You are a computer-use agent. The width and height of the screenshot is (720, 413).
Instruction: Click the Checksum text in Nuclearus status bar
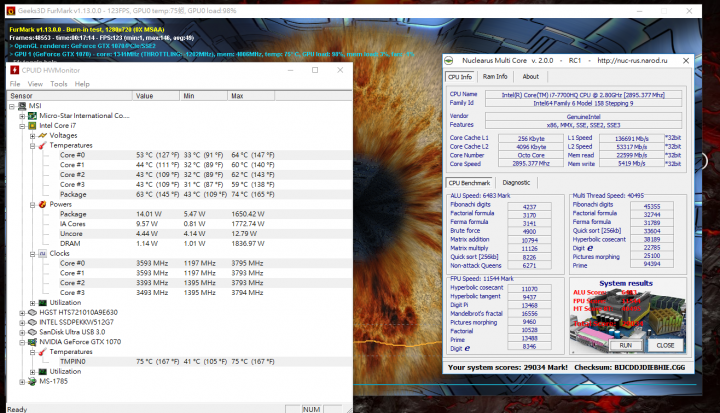630,367
